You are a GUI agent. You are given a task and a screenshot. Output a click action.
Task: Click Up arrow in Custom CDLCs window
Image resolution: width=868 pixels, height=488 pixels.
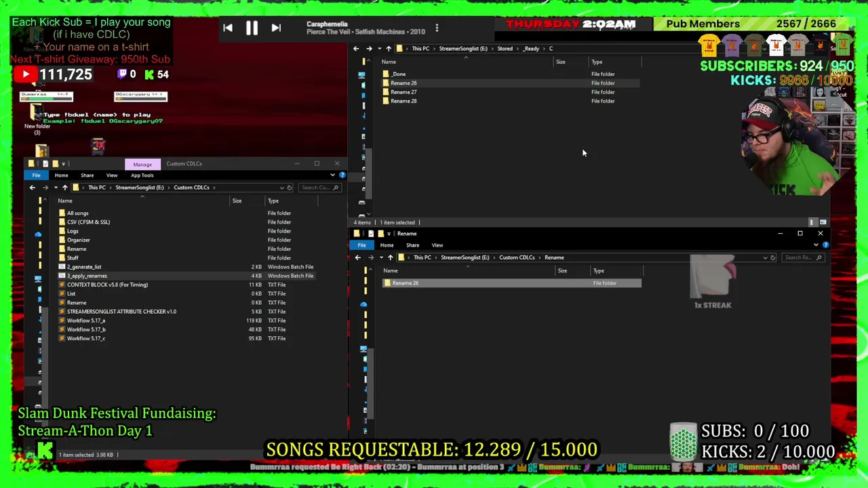click(64, 188)
